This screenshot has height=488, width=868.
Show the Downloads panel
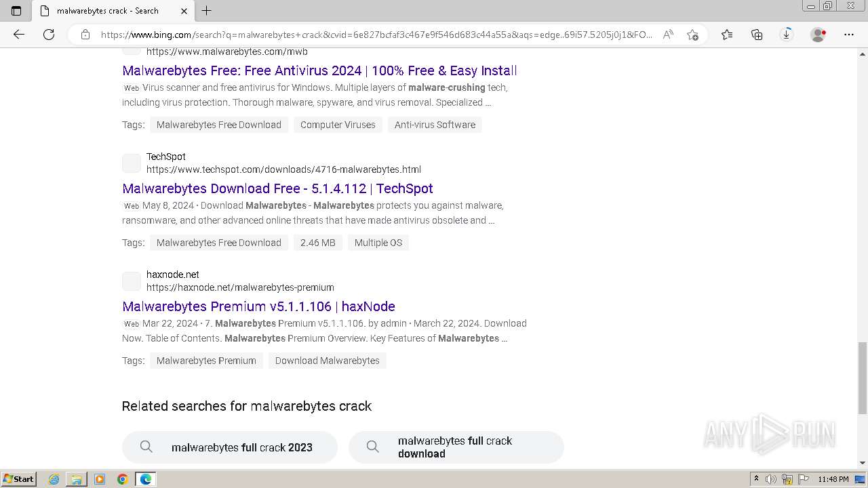[787, 35]
